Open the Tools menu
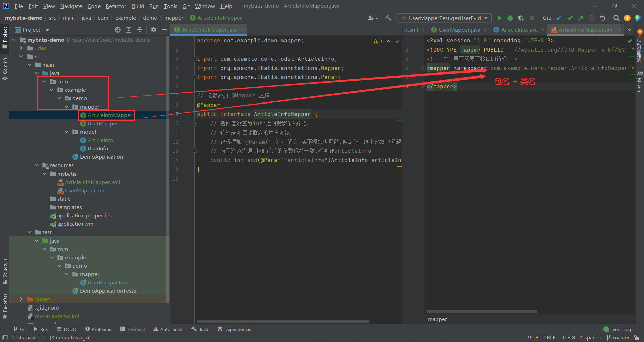 [x=170, y=6]
